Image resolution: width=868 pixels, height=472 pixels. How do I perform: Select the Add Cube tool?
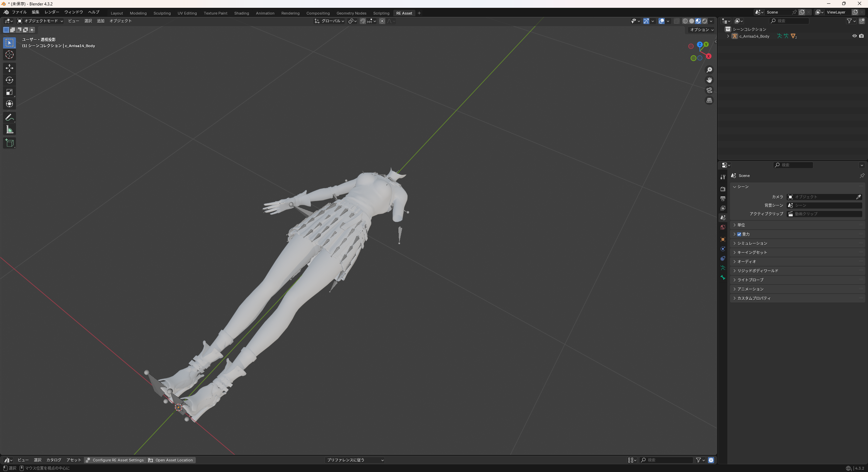click(x=9, y=143)
